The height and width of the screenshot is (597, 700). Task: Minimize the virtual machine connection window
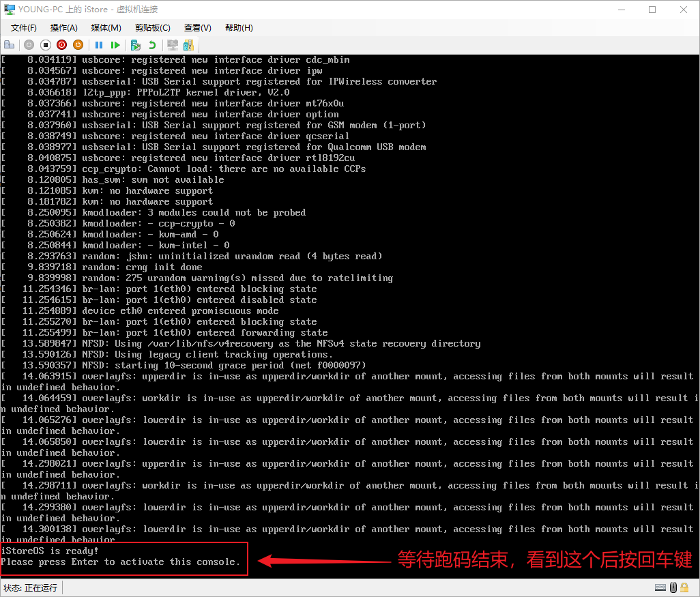click(622, 10)
